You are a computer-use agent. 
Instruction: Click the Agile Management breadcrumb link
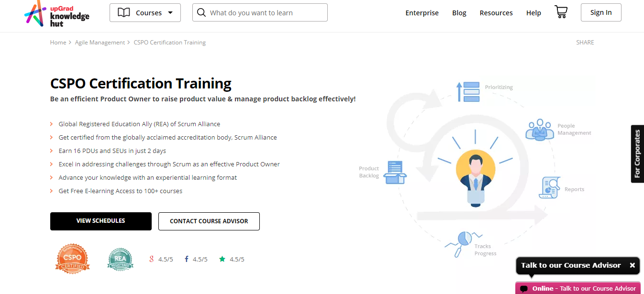tap(100, 43)
